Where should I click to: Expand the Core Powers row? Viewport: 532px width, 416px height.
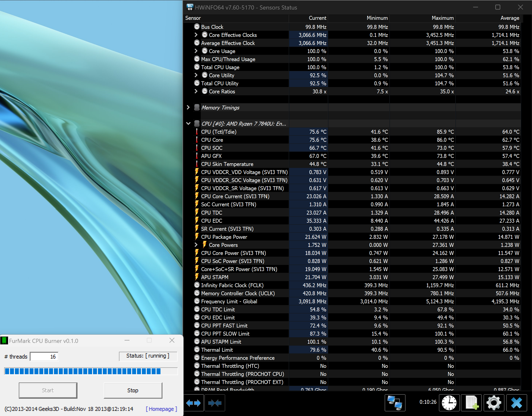[196, 244]
